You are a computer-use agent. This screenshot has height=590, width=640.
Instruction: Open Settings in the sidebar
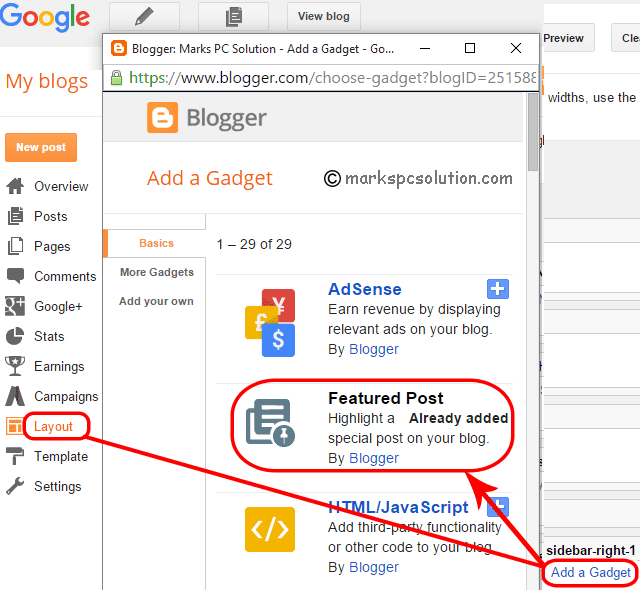coord(58,486)
